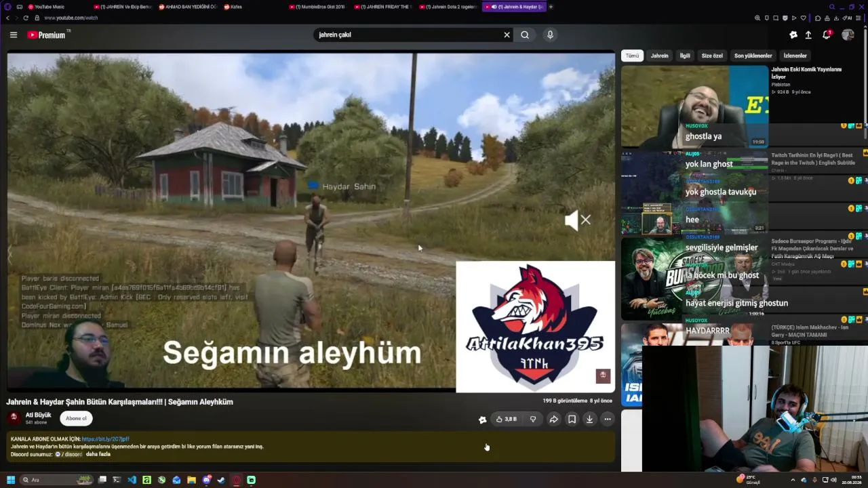Open the YouTube upload/create button
868x488 pixels.
[808, 35]
